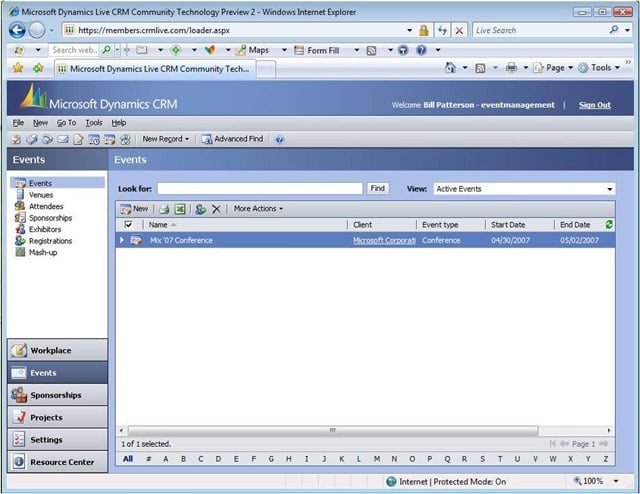This screenshot has height=494, width=640.
Task: Open Events in the left sidebar list
Action: pos(58,183)
